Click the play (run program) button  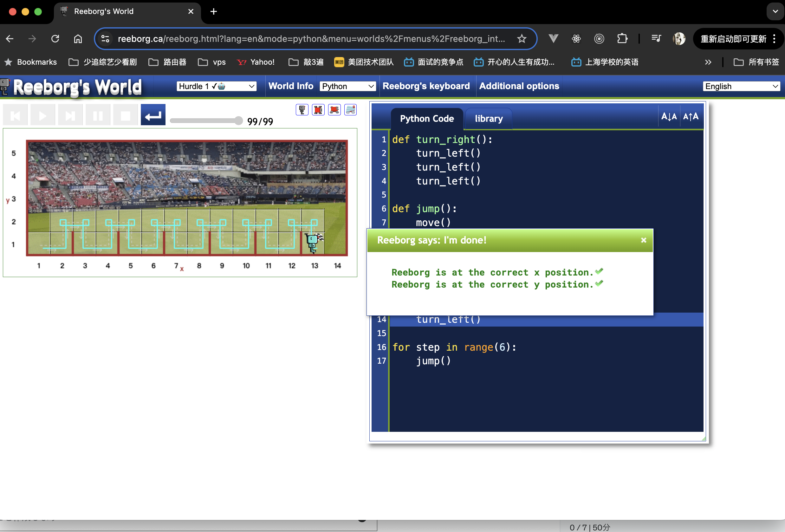(43, 115)
